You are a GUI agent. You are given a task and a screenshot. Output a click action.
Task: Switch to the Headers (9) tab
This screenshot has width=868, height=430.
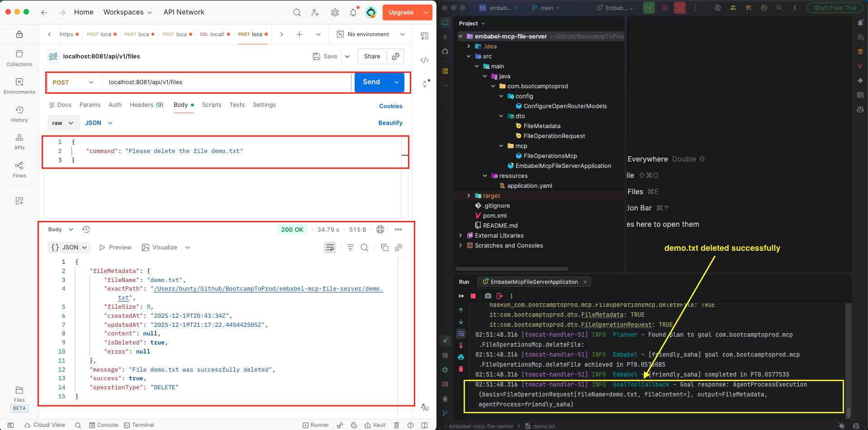(146, 105)
